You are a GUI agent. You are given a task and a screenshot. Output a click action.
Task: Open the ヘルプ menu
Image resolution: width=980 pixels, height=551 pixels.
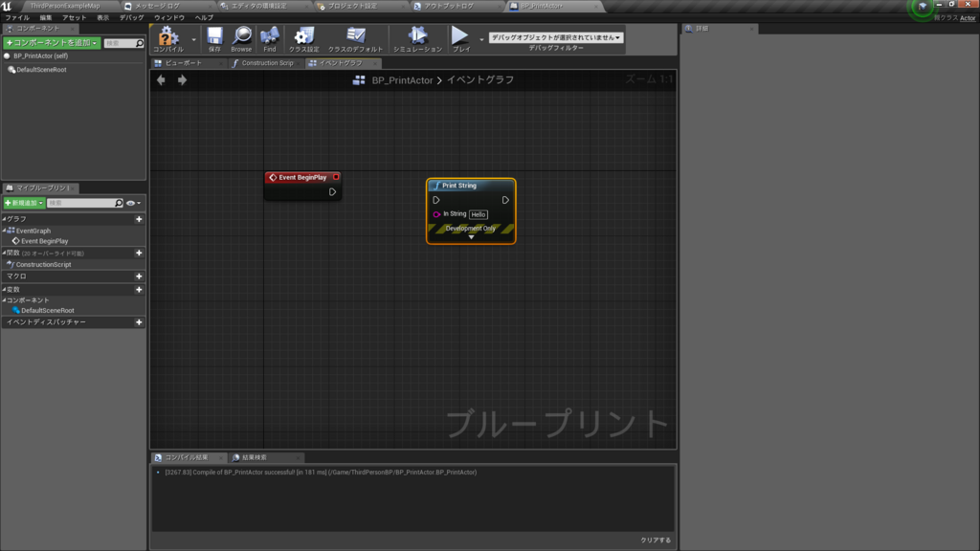(x=204, y=17)
